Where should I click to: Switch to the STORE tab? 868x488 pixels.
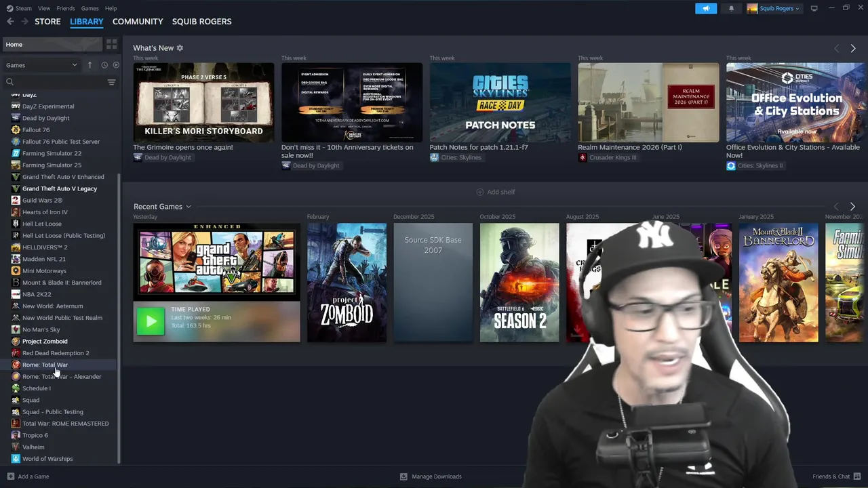click(47, 22)
